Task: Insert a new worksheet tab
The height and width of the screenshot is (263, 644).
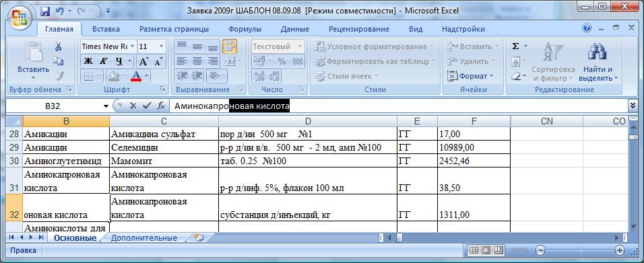Action: click(199, 237)
